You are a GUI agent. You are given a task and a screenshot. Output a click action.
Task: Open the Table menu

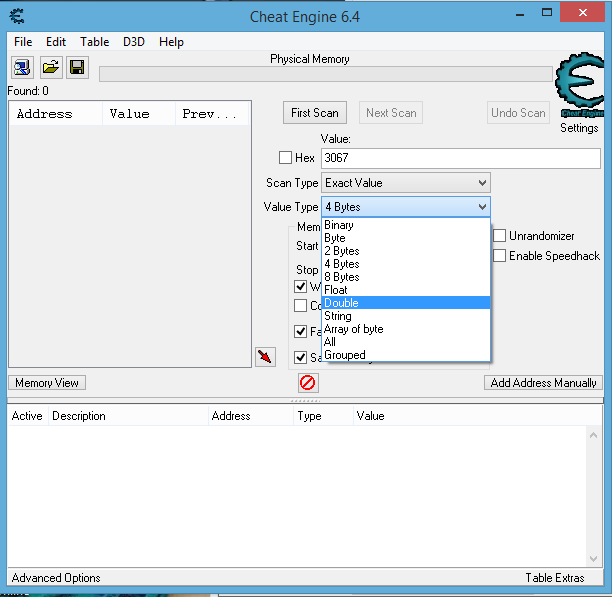(x=95, y=42)
